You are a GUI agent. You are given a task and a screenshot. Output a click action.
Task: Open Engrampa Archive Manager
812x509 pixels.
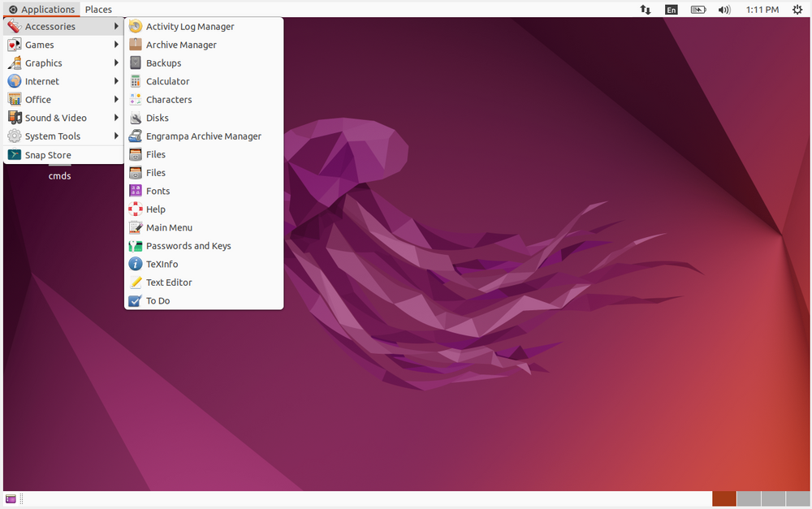(x=204, y=136)
